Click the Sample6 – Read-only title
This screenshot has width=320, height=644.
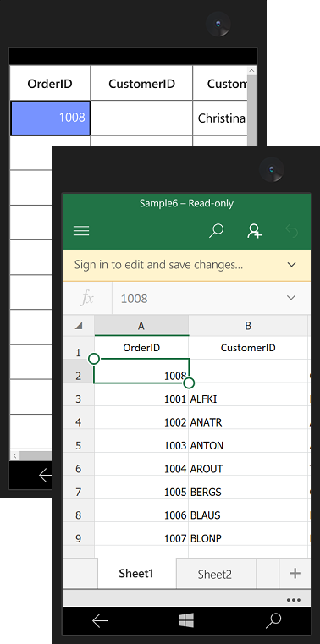186,203
